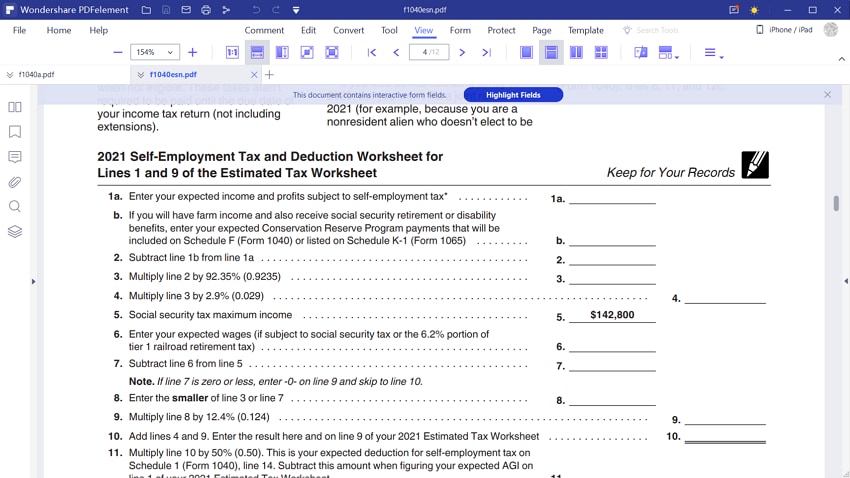Open the page thumbnails panel
This screenshot has height=478, width=850.
(x=15, y=107)
